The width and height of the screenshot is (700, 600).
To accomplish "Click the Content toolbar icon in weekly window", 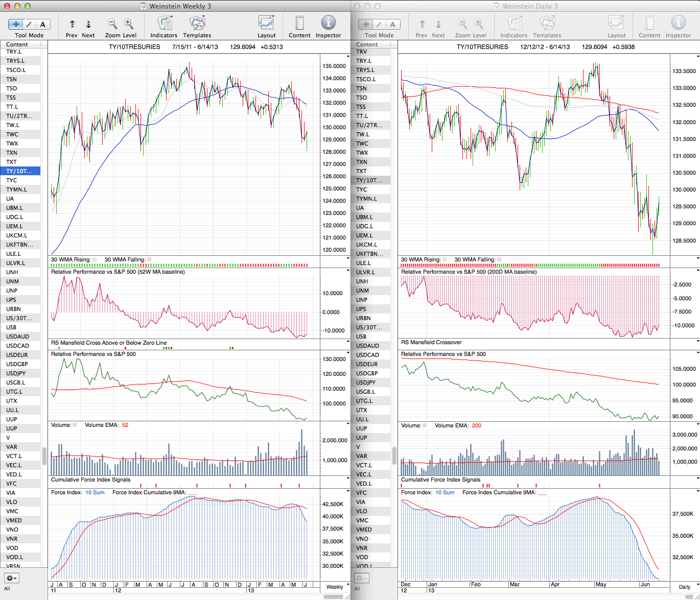I will pyautogui.click(x=299, y=24).
